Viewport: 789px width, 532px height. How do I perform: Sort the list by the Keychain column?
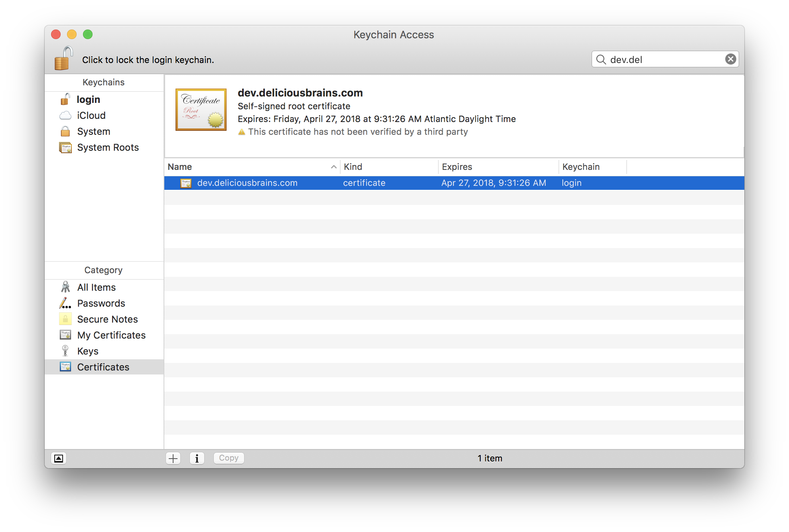(x=593, y=167)
